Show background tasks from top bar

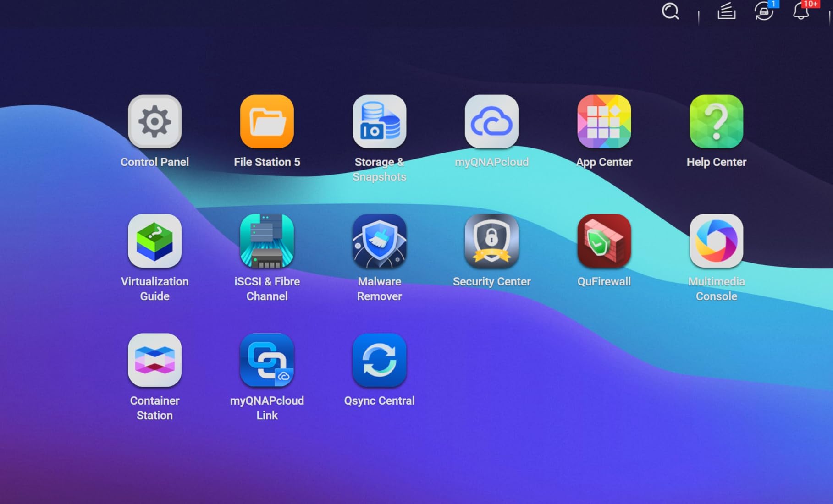(726, 11)
